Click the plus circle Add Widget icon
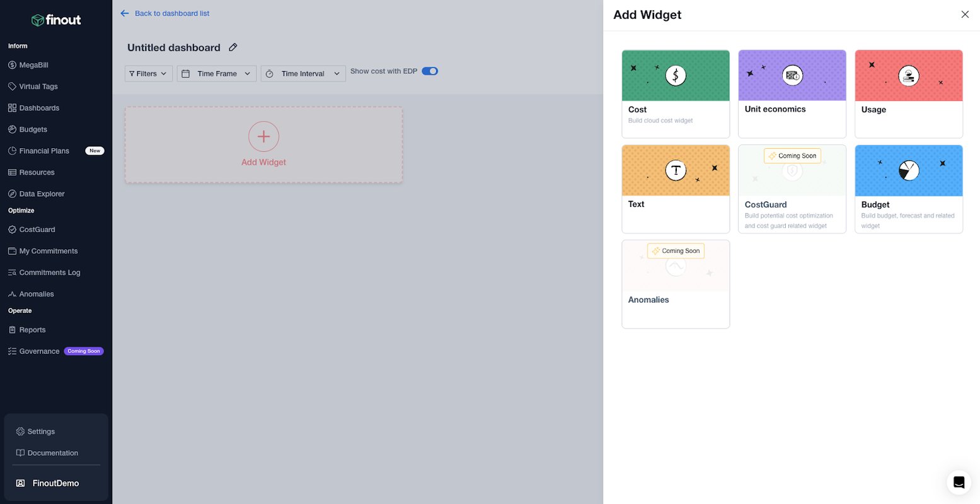The image size is (980, 504). click(263, 137)
